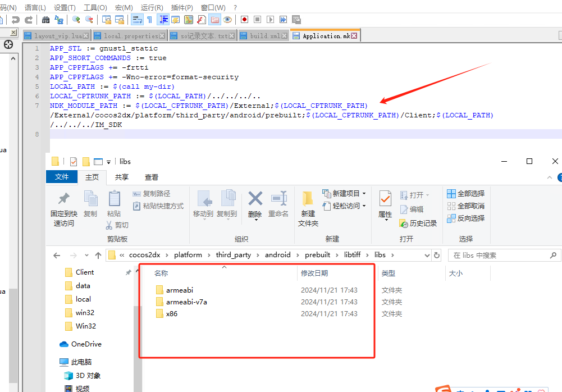
Task: Toggle synchronize horizontal scrolling icon
Action: point(120,20)
